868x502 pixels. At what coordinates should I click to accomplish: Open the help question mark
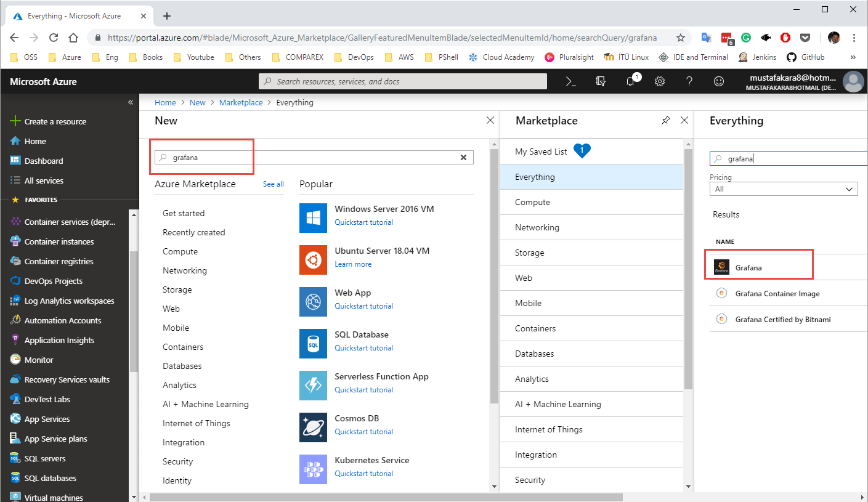689,81
